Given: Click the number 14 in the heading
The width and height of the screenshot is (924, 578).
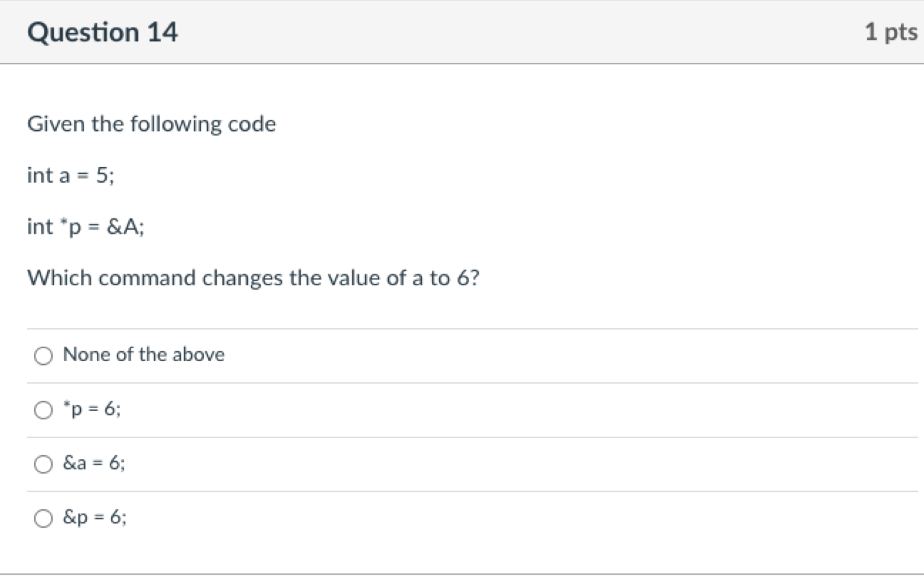Looking at the screenshot, I should (162, 32).
